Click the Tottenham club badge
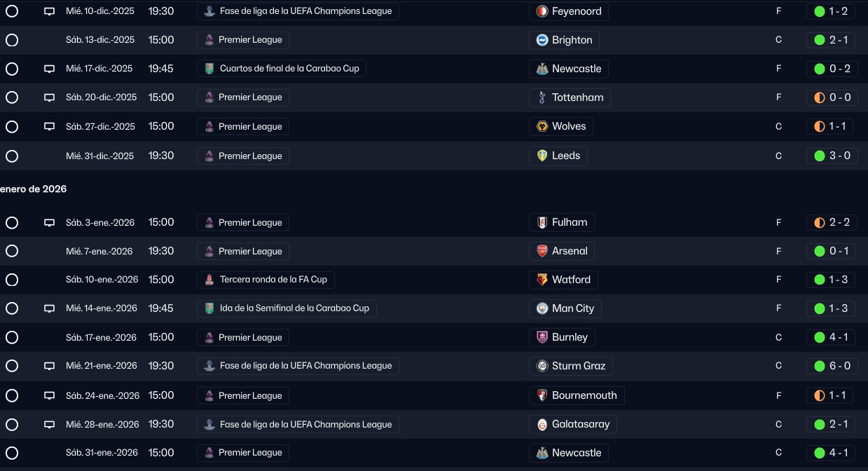 (542, 97)
